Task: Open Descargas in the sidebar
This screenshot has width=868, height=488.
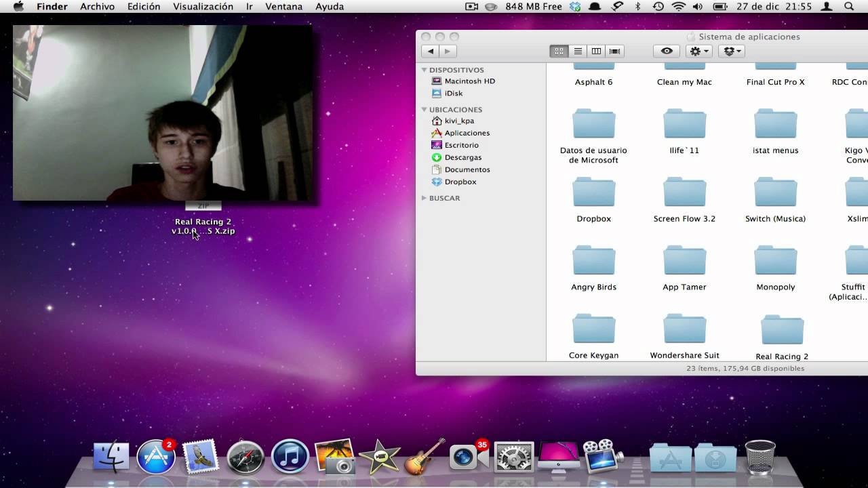Action: tap(463, 157)
